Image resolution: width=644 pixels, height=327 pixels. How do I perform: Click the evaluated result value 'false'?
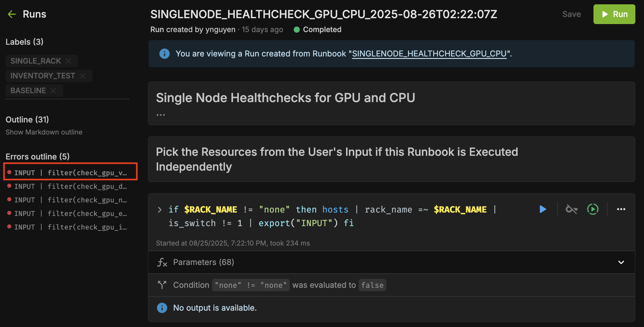click(x=372, y=285)
